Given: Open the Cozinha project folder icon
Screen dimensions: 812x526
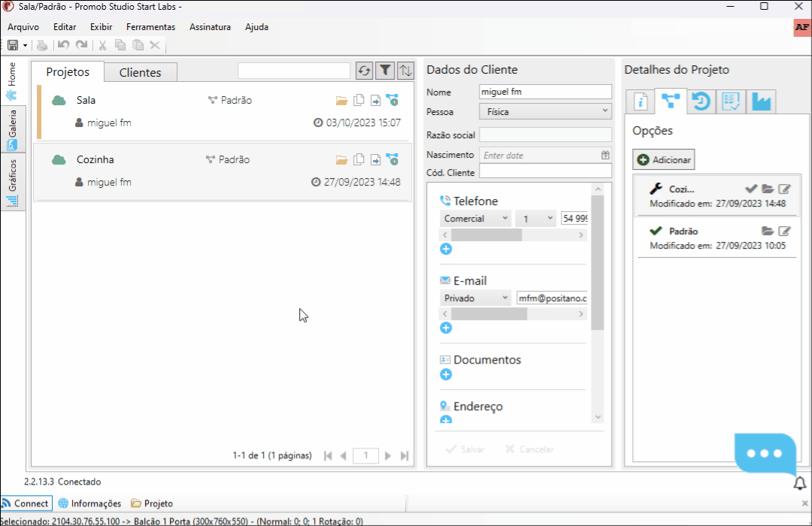Looking at the screenshot, I should (x=341, y=160).
